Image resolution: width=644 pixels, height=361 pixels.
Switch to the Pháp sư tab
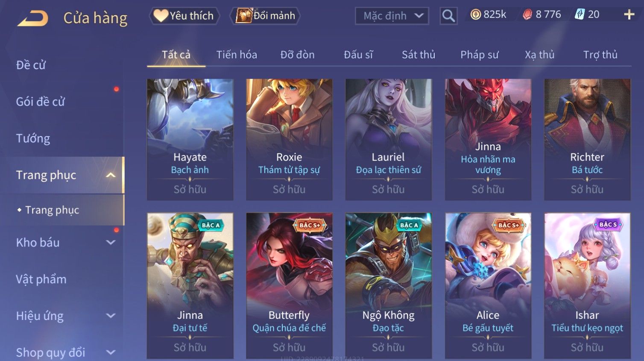click(479, 55)
